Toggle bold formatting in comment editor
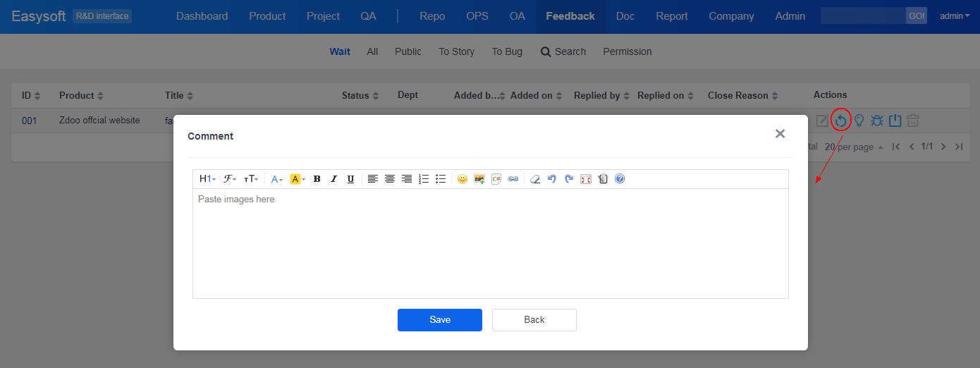The height and width of the screenshot is (368, 980). point(317,179)
